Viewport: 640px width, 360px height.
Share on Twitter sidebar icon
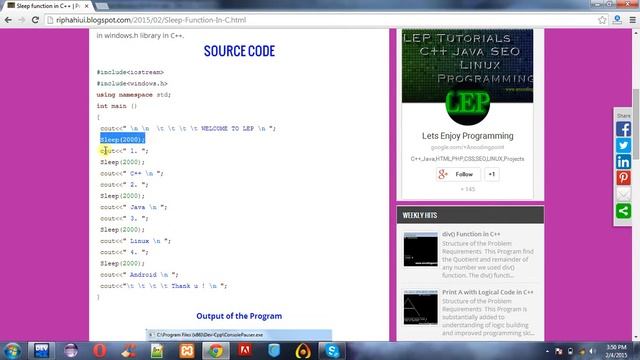(623, 146)
